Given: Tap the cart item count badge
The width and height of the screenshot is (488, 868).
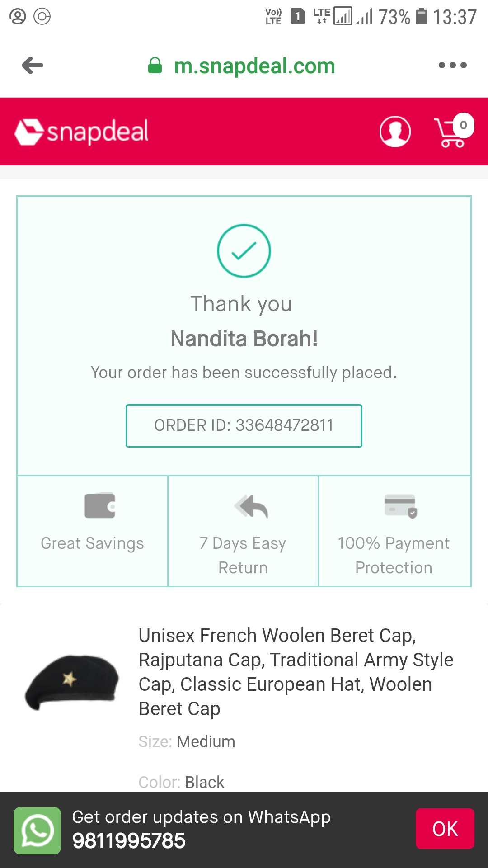Looking at the screenshot, I should (463, 125).
